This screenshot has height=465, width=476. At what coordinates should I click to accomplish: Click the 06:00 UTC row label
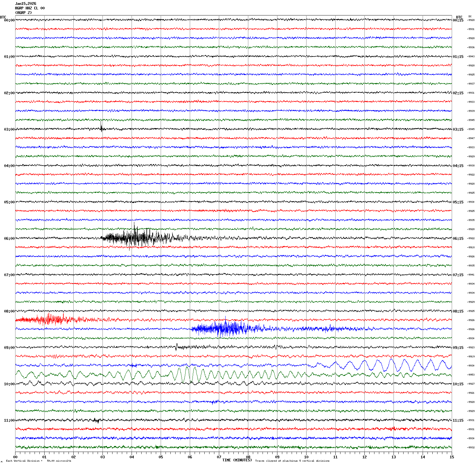(9, 239)
